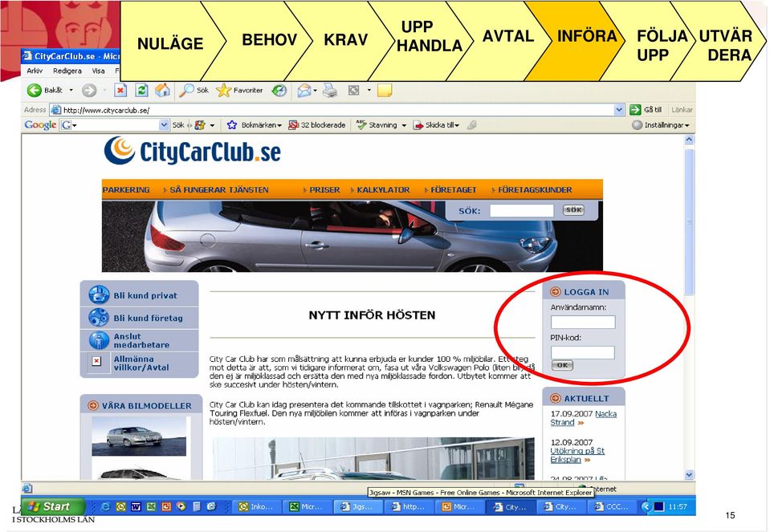Image resolution: width=770 pixels, height=532 pixels.
Task: Click the green Bakåt back arrow icon
Action: pos(34,91)
